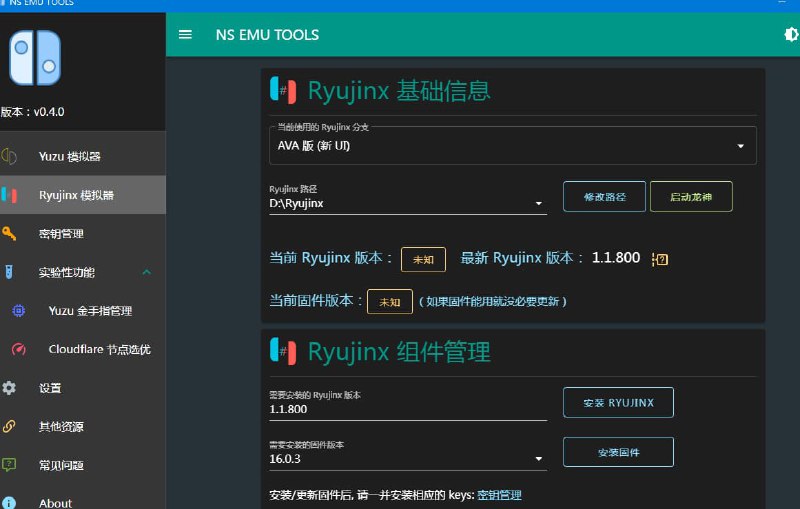Follow the 密钥管理 link in keys note
The image size is (800, 509).
pos(499,495)
